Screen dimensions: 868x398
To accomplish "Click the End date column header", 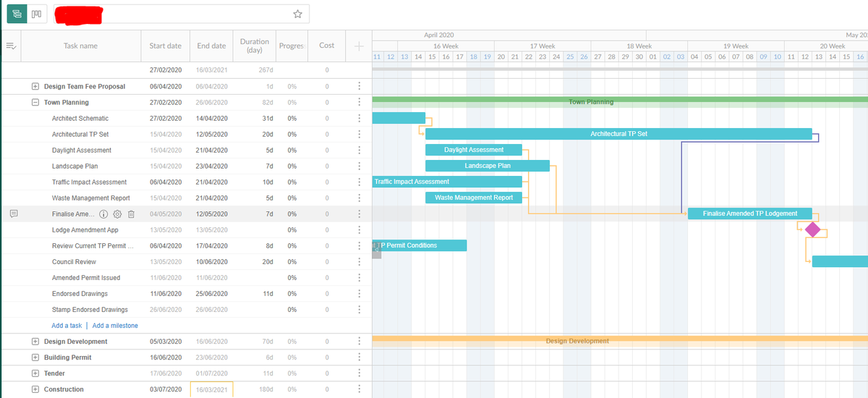I will [x=211, y=46].
